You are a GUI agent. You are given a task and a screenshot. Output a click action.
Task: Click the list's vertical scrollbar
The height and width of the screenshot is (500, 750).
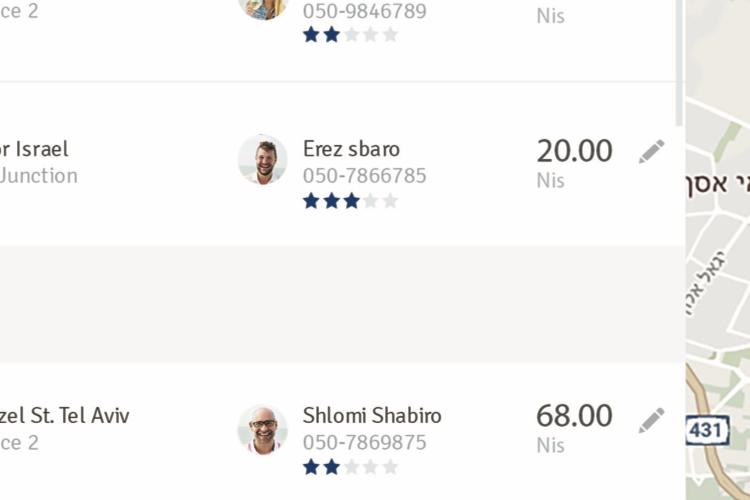679,62
